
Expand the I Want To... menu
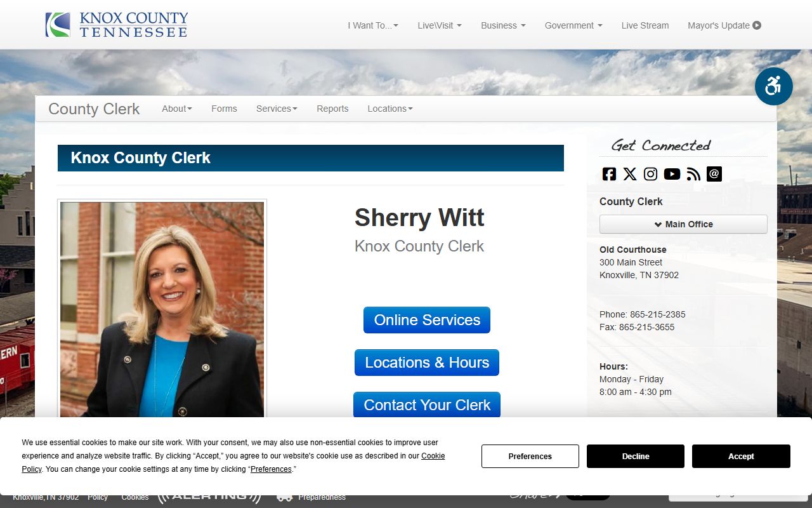pyautogui.click(x=373, y=25)
